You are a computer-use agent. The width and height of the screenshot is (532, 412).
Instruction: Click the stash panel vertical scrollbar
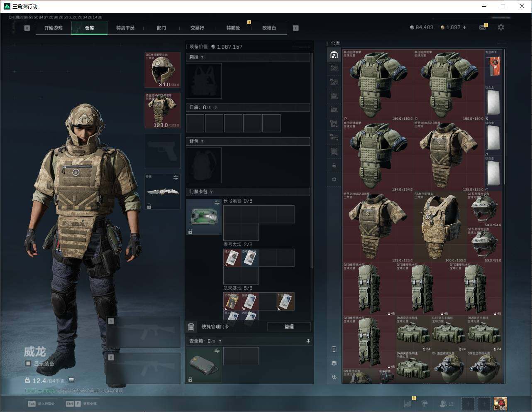point(504,116)
